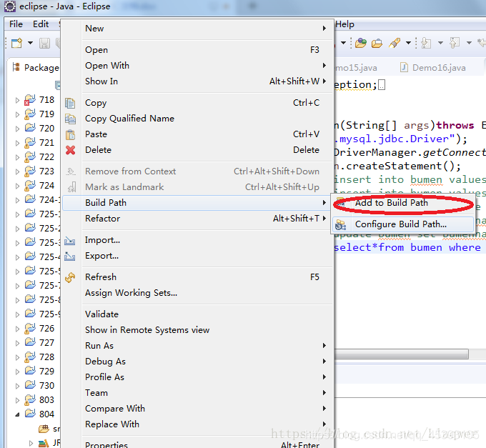The width and height of the screenshot is (486, 448).
Task: Click project 718 folder icon with error
Action: tap(30, 100)
